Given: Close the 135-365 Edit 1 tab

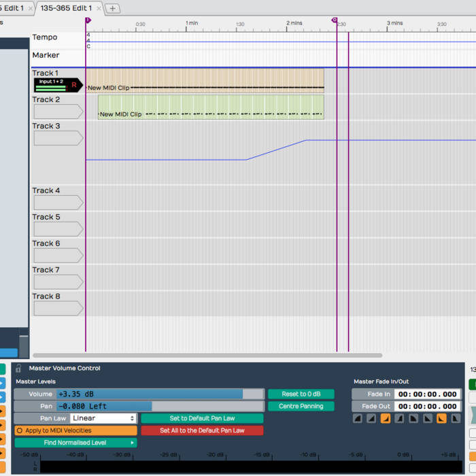Looking at the screenshot, I should tap(99, 8).
